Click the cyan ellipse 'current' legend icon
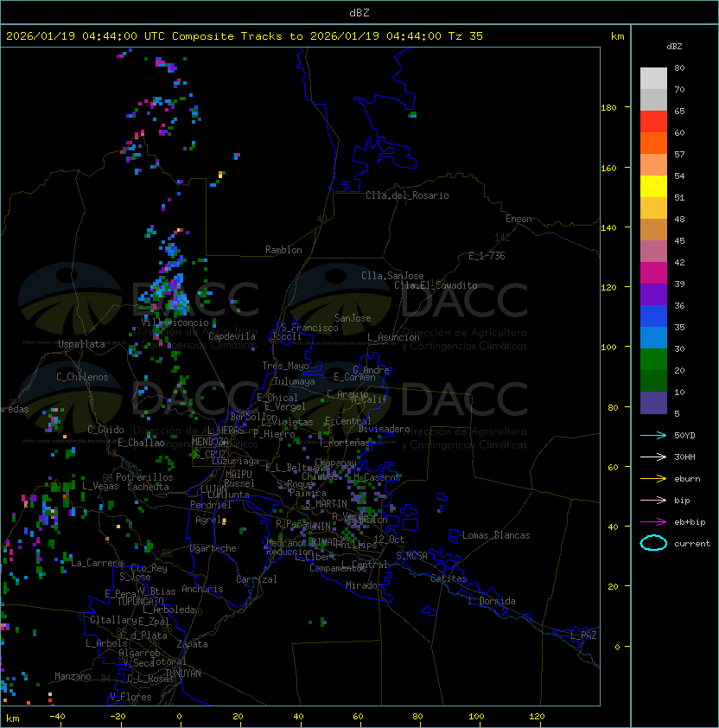 (653, 543)
